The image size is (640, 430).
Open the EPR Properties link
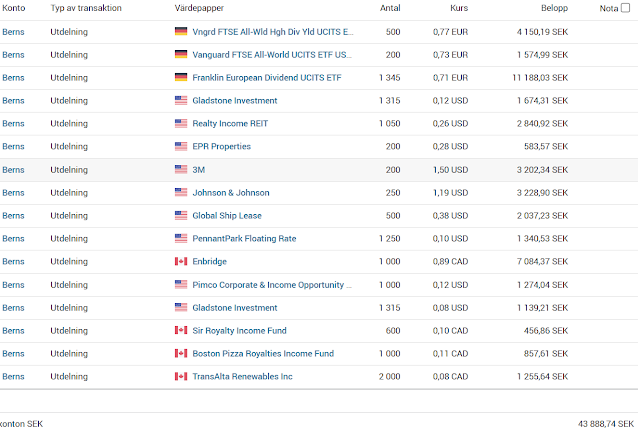coord(221,146)
